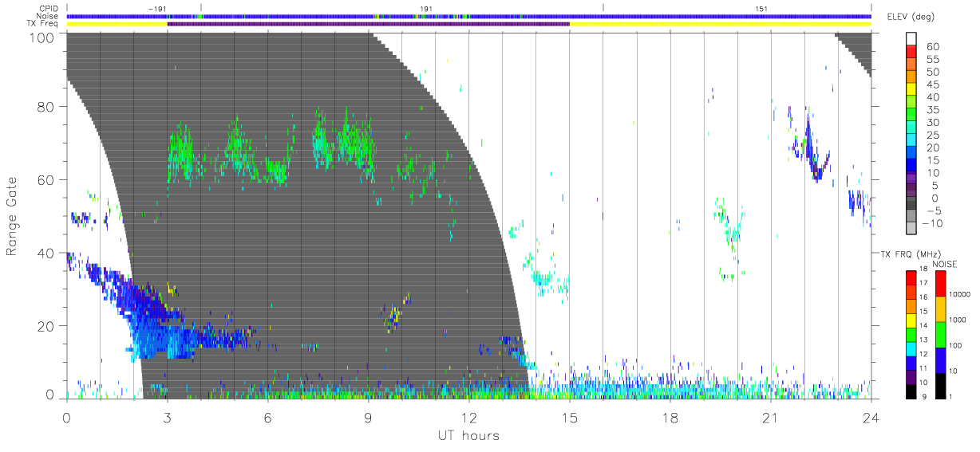Click the blue Noise strip at top
980x452 pixels.
(468, 16)
